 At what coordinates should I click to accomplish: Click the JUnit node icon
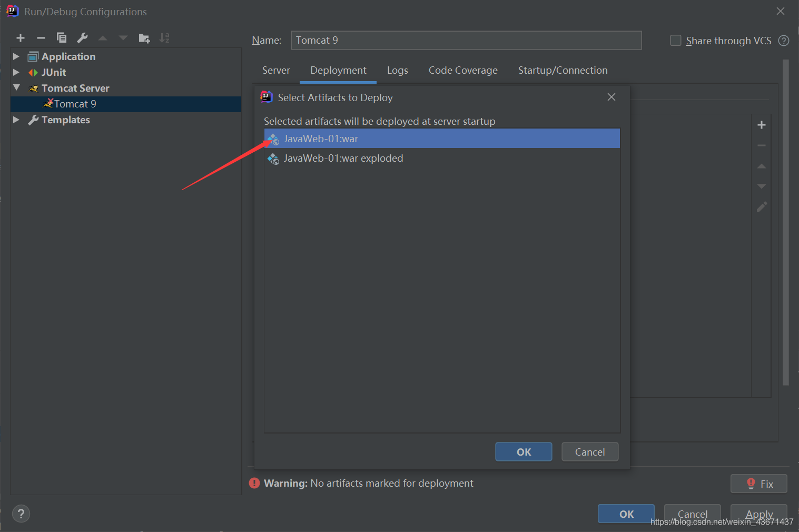(33, 72)
